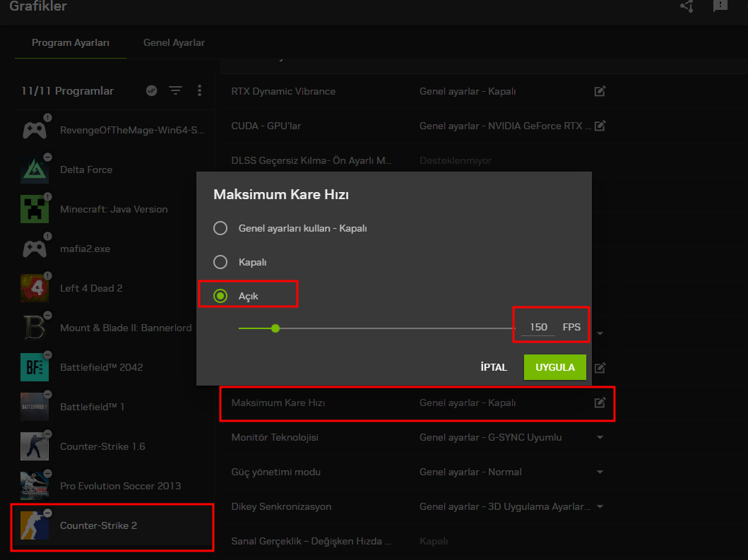The height and width of the screenshot is (560, 748).
Task: Click Sanal Gerçeklik – Değişken Hızda label
Action: pyautogui.click(x=311, y=542)
